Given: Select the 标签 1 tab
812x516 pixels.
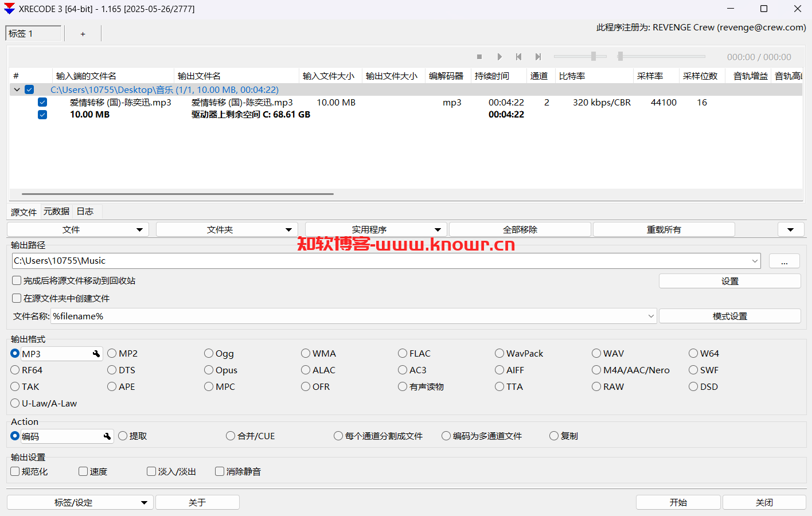Looking at the screenshot, I should point(33,33).
